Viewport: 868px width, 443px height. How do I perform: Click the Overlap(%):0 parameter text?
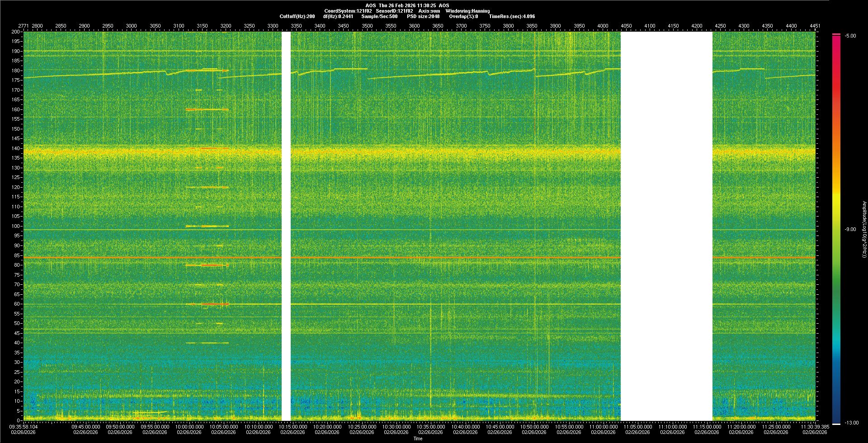[463, 16]
